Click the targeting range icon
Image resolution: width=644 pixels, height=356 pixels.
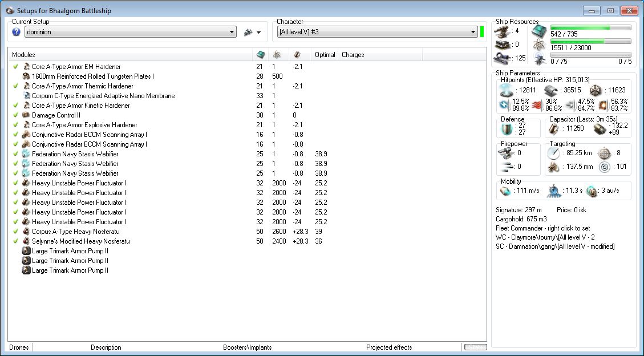click(x=553, y=153)
